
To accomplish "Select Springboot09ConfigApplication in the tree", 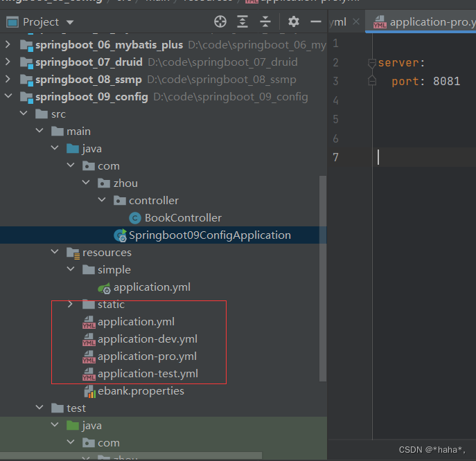I will coord(210,235).
